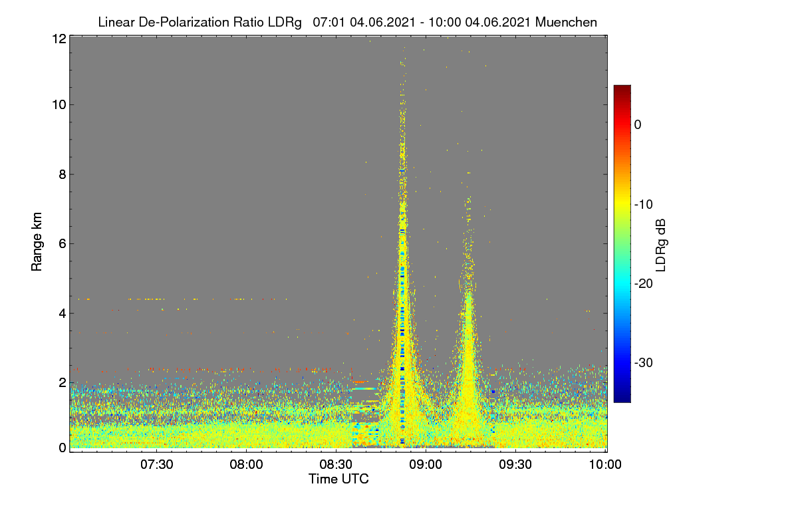Click the colorbar tick label '-10'
The width and height of the screenshot is (798, 532).
pyautogui.click(x=645, y=204)
